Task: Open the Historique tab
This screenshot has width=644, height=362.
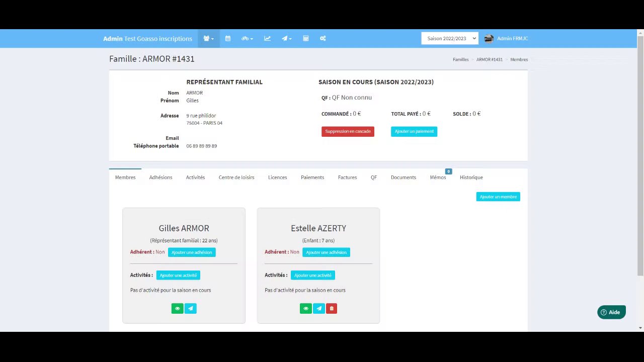Action: (x=471, y=177)
